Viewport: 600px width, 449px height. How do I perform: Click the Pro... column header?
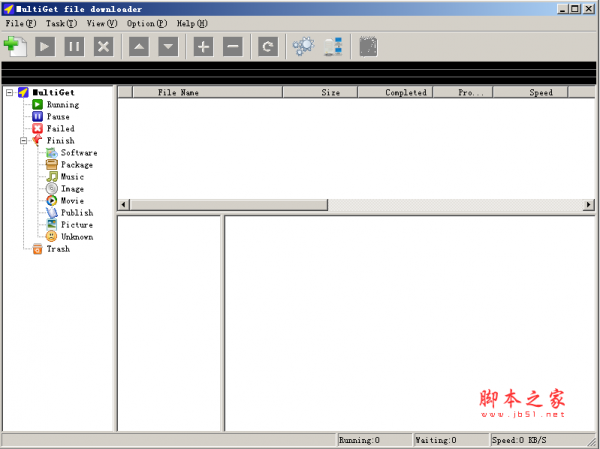(x=463, y=92)
